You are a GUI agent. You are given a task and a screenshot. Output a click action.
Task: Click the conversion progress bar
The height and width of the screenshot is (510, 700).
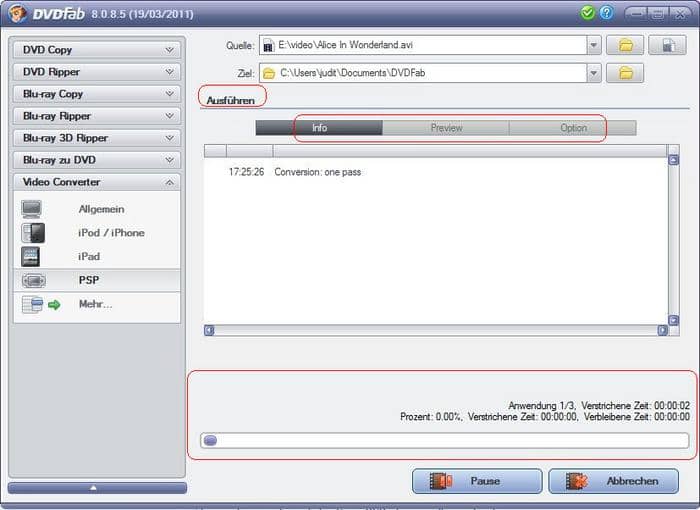click(444, 440)
